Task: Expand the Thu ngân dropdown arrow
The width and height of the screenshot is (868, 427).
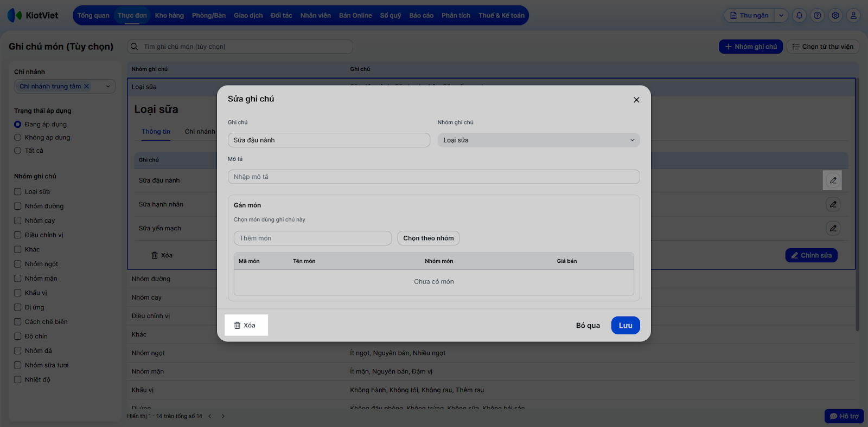Action: coord(781,16)
